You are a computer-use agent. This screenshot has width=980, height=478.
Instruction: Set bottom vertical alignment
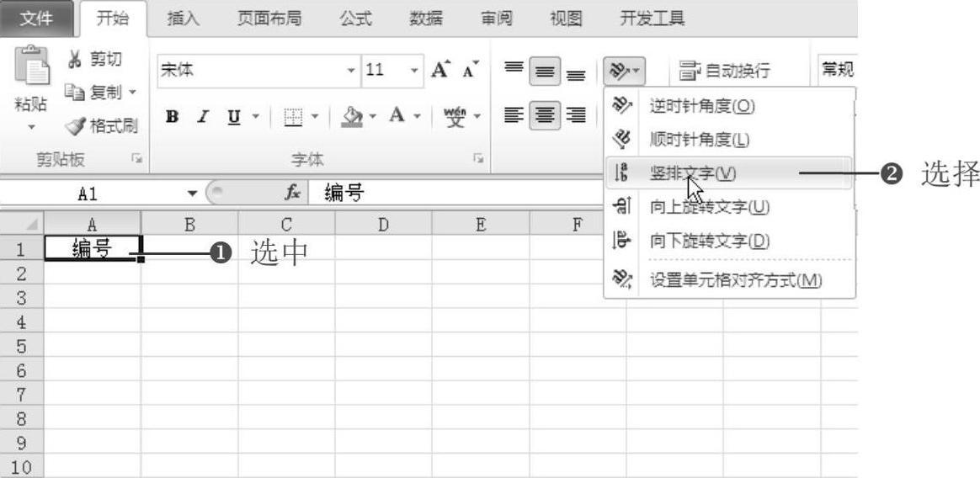click(576, 74)
